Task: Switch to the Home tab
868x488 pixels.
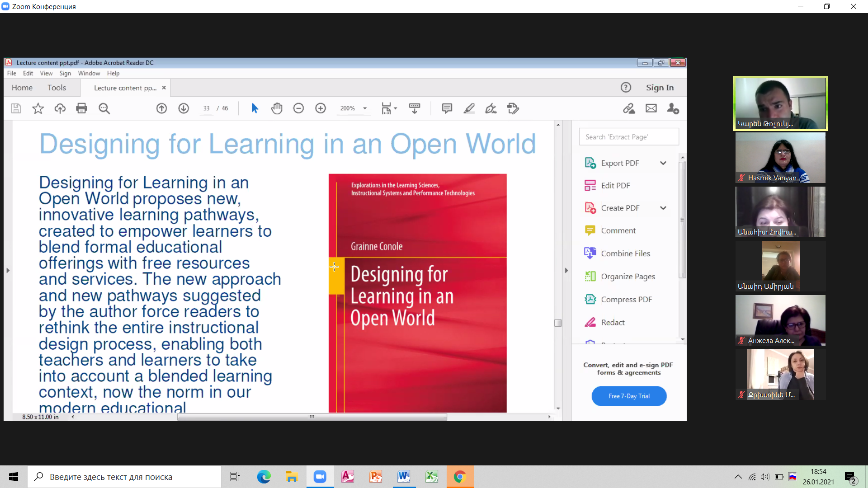Action: tap(22, 88)
